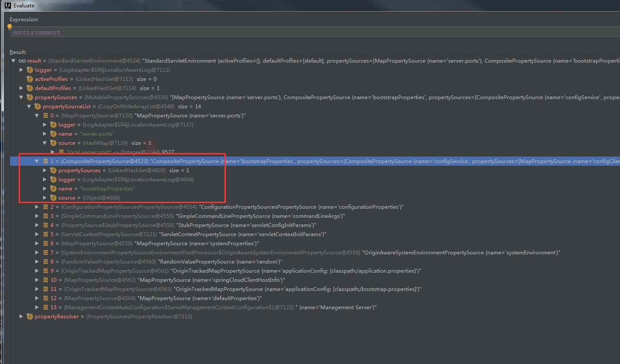
Task: Click the yellow lightbulb intention icon
Action: coord(10,27)
